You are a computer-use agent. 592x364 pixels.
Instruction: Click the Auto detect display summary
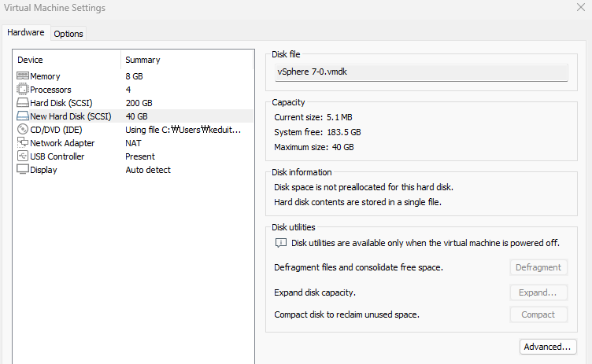[x=148, y=170]
